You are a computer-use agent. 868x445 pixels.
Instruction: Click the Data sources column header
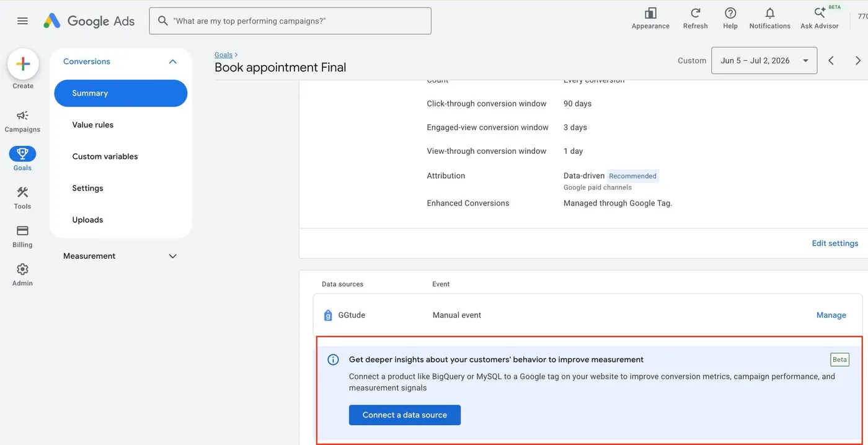point(342,284)
